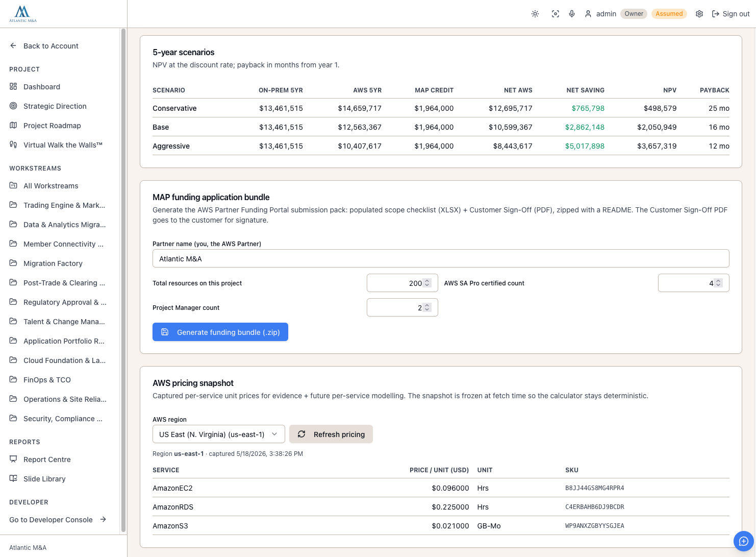Image resolution: width=756 pixels, height=557 pixels.
Task: Select the Report Centre entry
Action: tap(47, 459)
